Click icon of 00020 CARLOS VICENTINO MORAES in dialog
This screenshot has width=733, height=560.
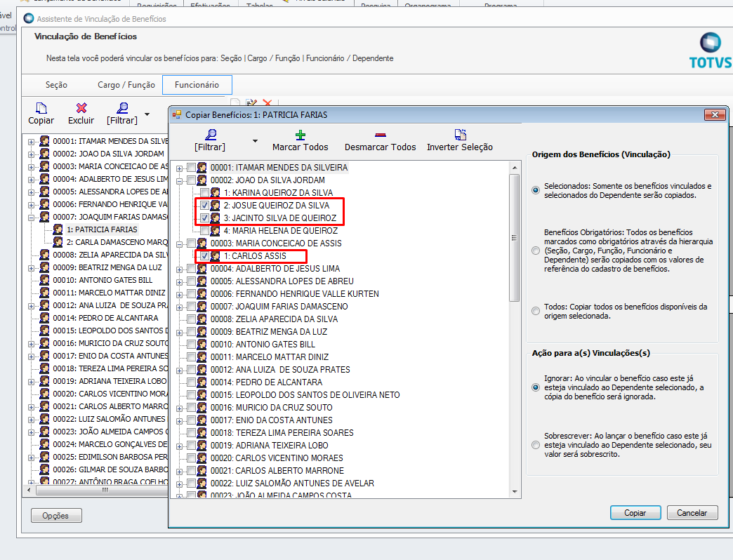coord(202,458)
